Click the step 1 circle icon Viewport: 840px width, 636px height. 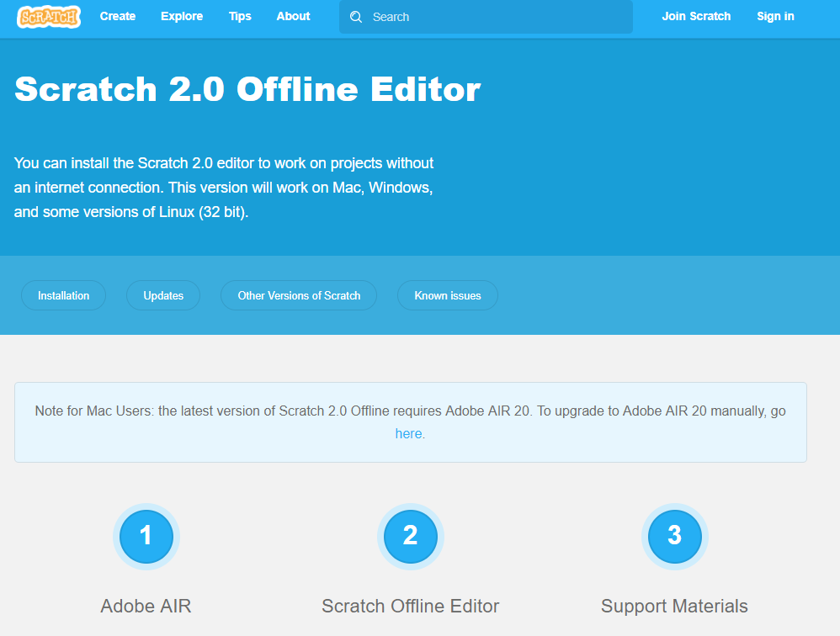pos(146,537)
